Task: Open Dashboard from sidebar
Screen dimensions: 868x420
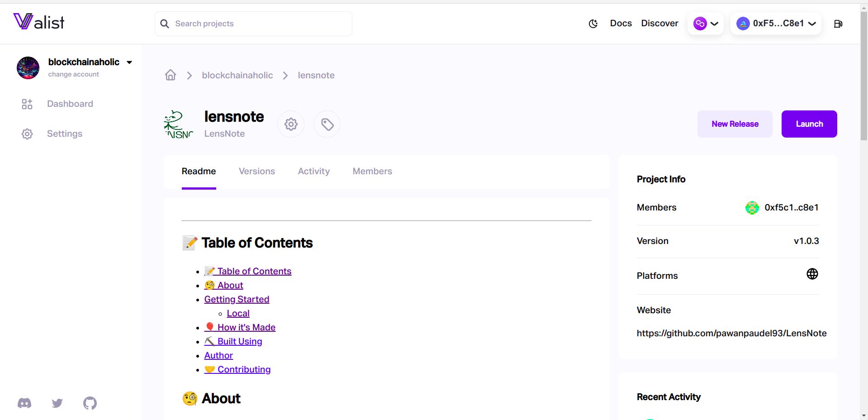Action: point(70,104)
